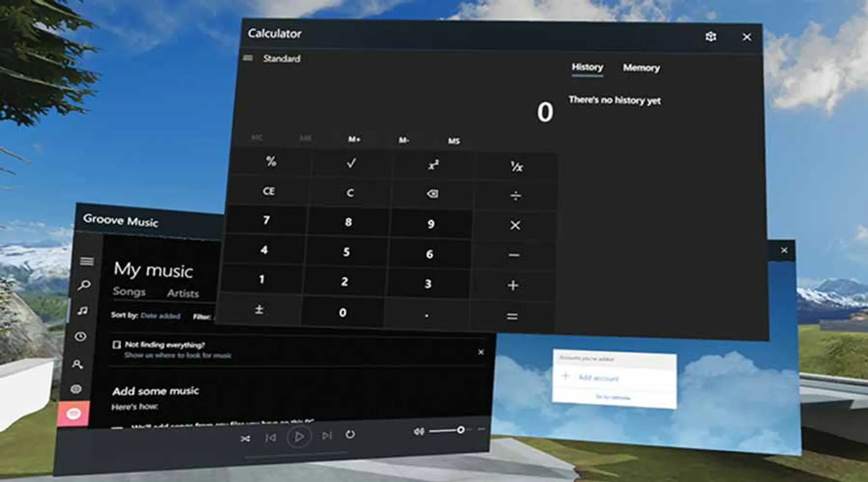Close the Calculator window
The image size is (868, 482).
click(747, 37)
